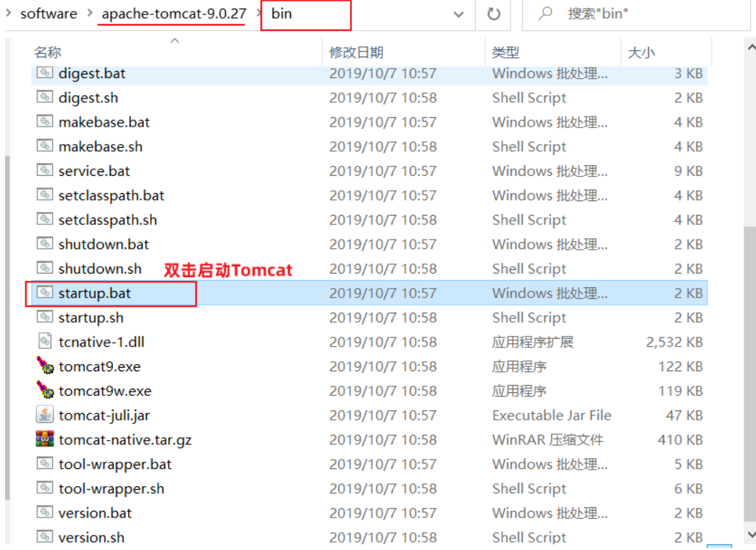
Task: Click the setclasspath.sh file icon
Action: point(45,219)
